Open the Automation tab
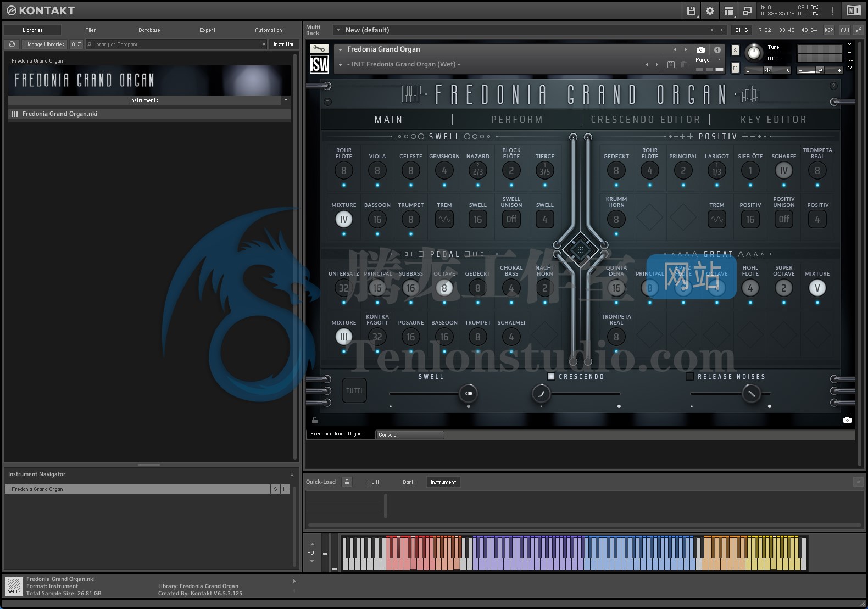 pyautogui.click(x=269, y=30)
